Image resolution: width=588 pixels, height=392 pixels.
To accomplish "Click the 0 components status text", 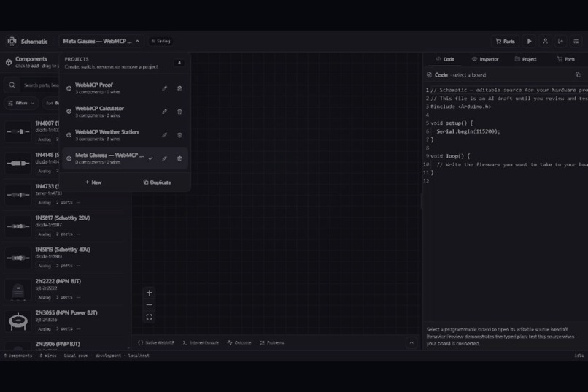I will point(18,356).
